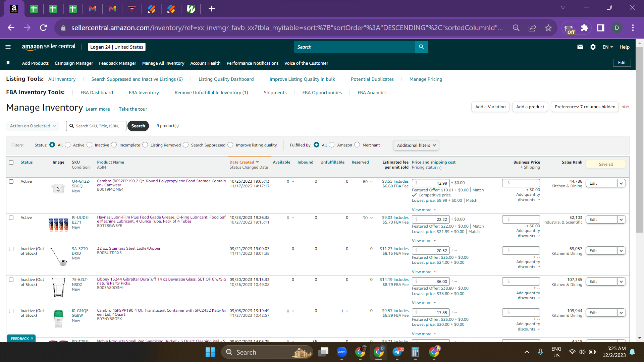Go to Account Health
This screenshot has height=362, width=644.
coord(205,63)
